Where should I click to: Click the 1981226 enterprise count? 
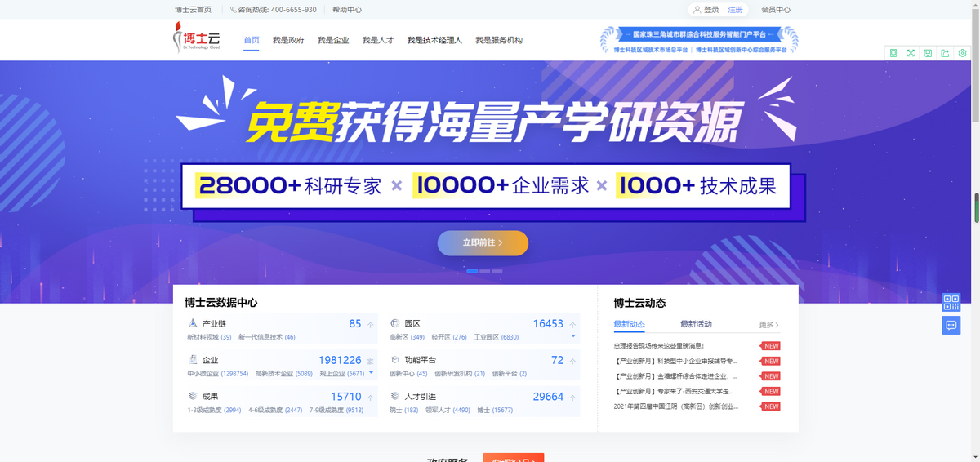click(x=340, y=360)
